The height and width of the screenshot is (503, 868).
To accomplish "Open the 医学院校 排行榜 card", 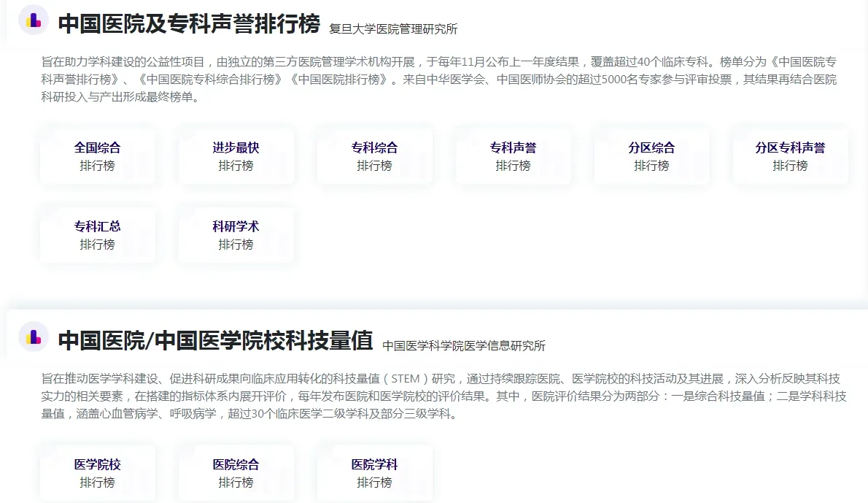I will (x=98, y=473).
